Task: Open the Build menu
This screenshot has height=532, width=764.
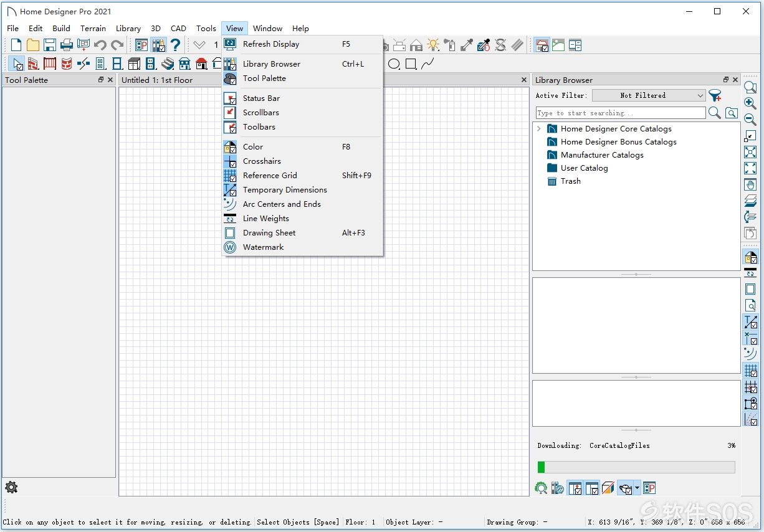Action: pos(61,28)
